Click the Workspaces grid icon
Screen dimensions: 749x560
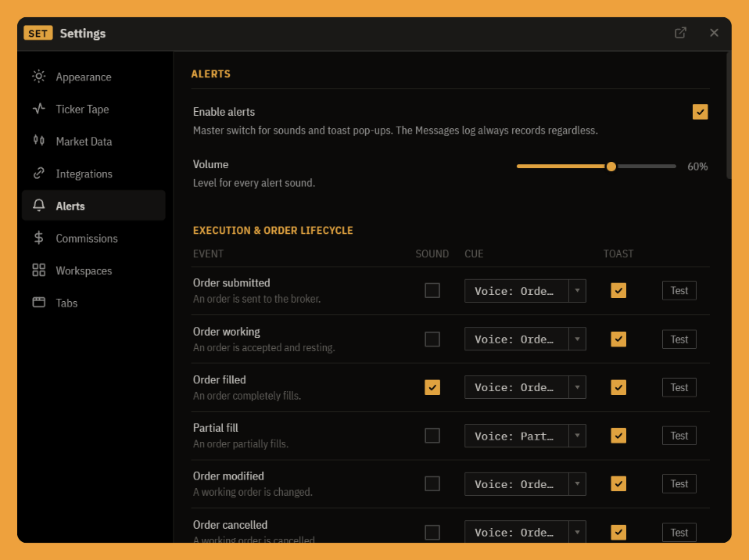[x=38, y=270]
